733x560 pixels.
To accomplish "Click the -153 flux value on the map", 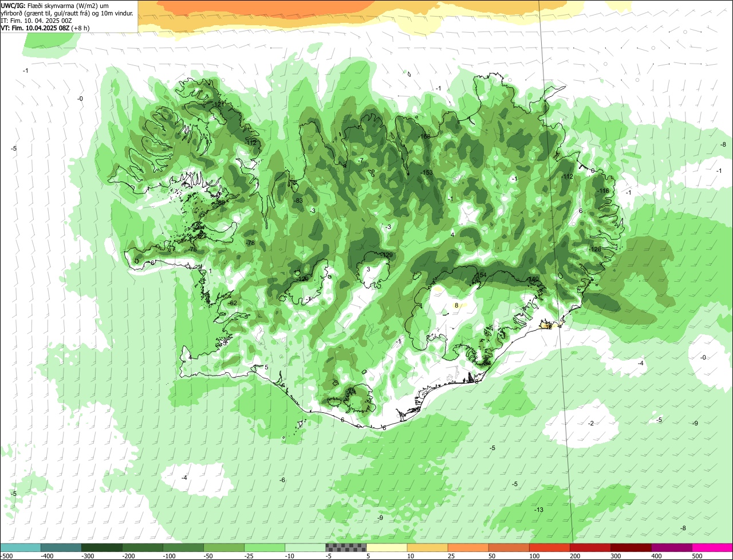I will coord(426,172).
